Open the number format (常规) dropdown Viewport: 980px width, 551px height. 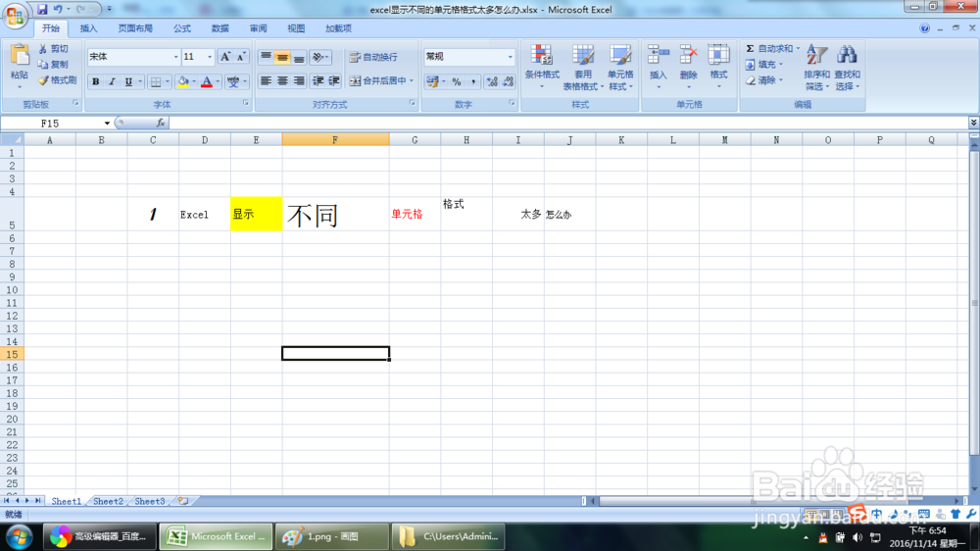coord(510,57)
